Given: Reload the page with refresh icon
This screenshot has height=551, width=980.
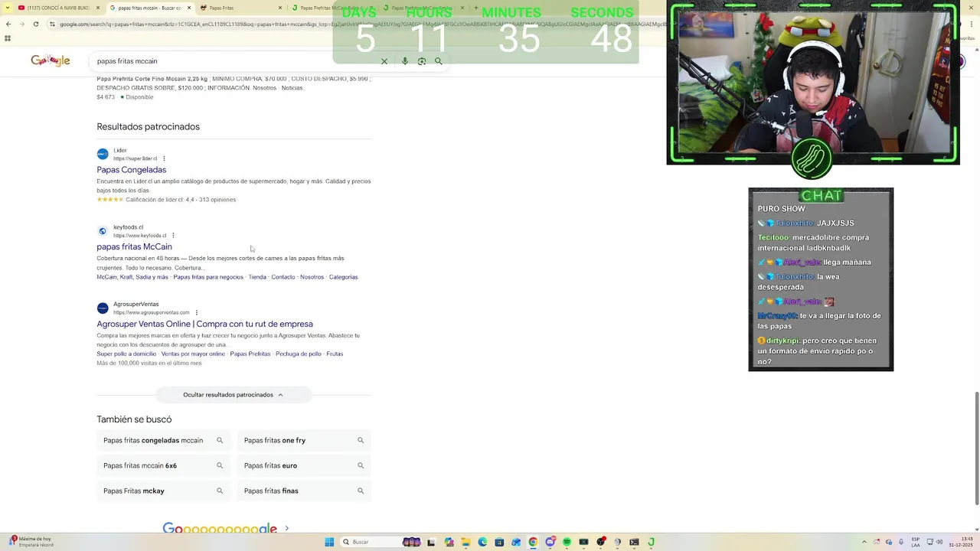Looking at the screenshot, I should pyautogui.click(x=35, y=24).
